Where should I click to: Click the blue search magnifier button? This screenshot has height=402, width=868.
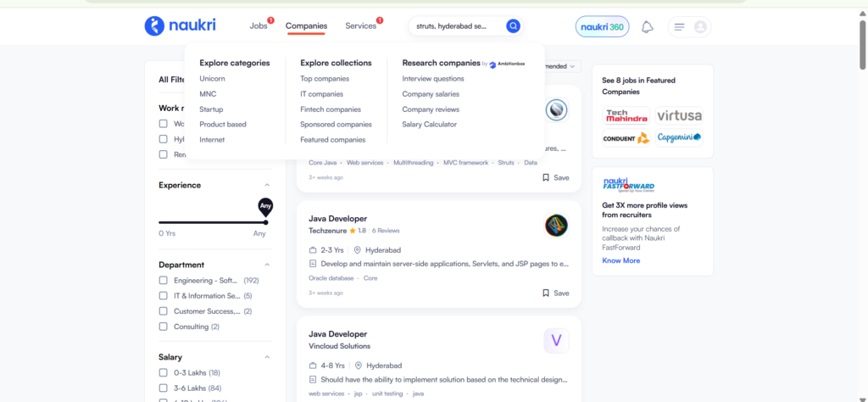[x=513, y=26]
